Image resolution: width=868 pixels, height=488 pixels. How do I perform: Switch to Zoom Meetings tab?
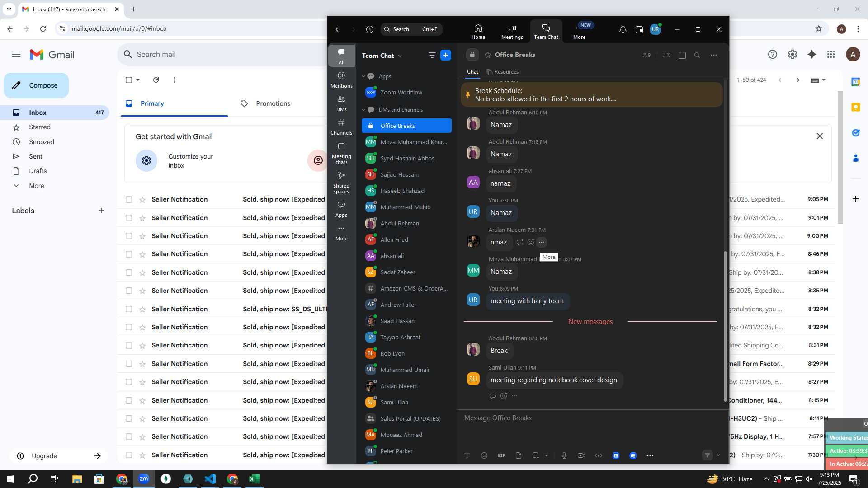point(512,32)
